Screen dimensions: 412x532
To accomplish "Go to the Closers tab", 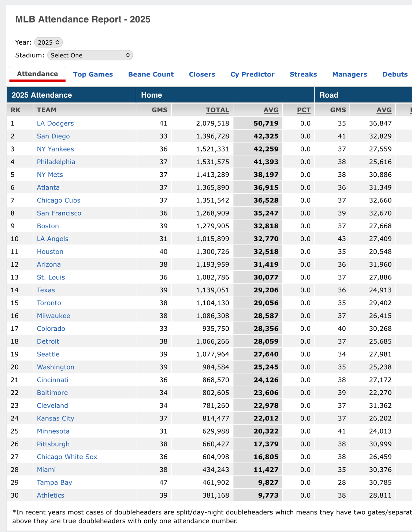I will pyautogui.click(x=202, y=74).
